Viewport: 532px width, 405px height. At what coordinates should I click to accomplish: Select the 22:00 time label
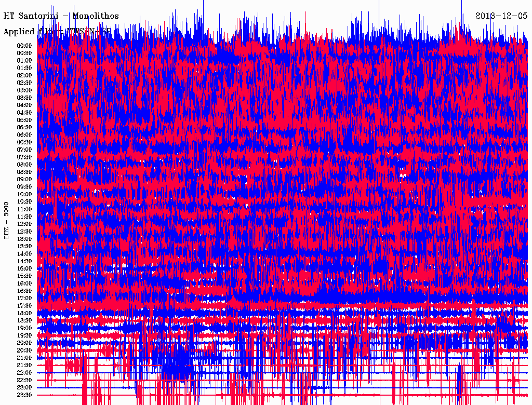pos(24,373)
